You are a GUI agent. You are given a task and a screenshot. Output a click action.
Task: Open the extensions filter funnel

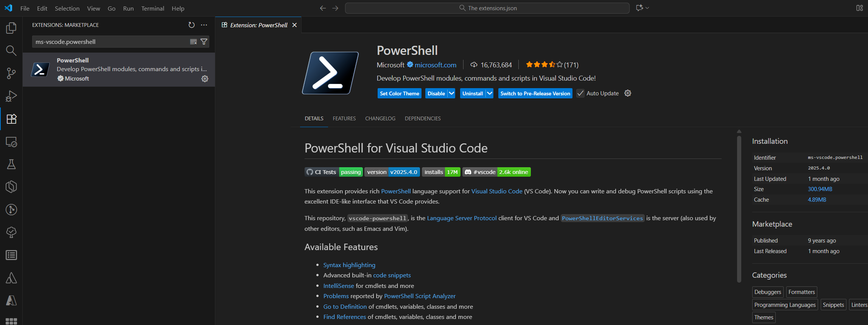click(204, 42)
